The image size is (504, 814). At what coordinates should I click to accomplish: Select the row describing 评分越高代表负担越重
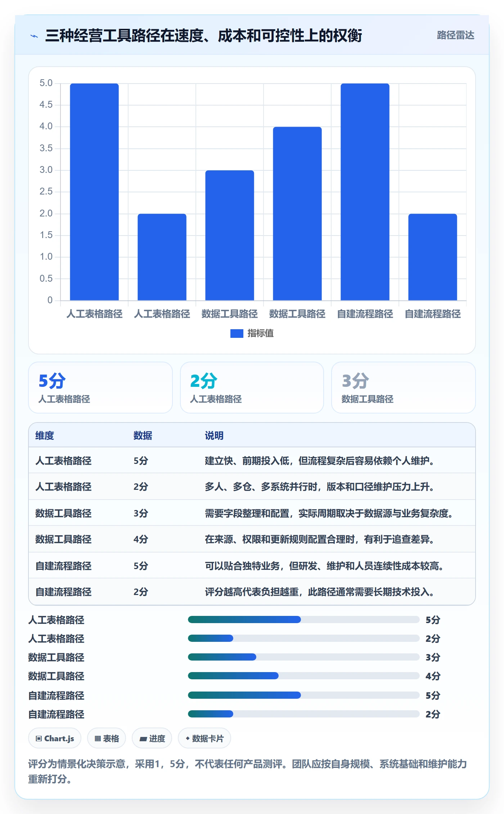[x=252, y=591]
